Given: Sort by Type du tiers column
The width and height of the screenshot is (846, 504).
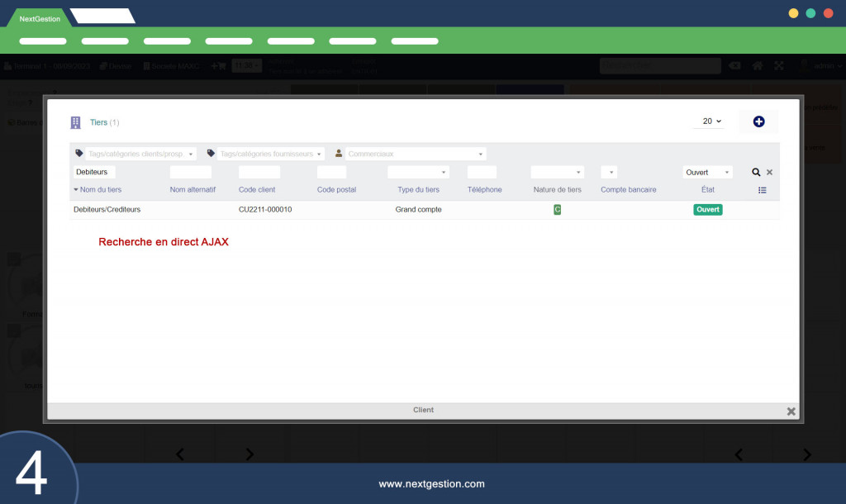Looking at the screenshot, I should [418, 189].
